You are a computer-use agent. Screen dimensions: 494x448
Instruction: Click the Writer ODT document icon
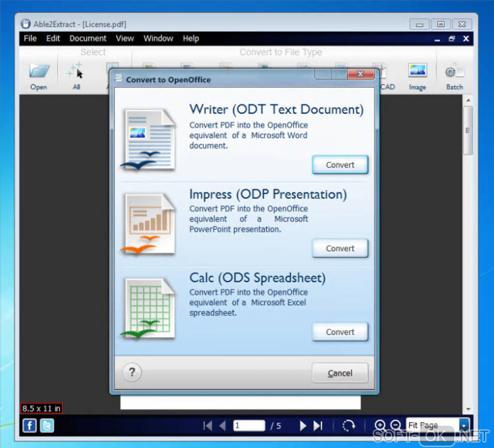tap(148, 139)
